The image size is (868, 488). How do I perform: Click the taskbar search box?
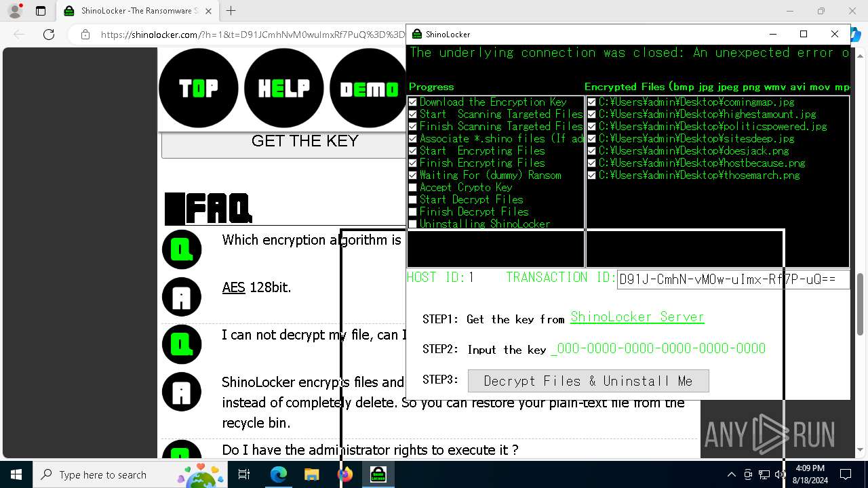coord(131,474)
